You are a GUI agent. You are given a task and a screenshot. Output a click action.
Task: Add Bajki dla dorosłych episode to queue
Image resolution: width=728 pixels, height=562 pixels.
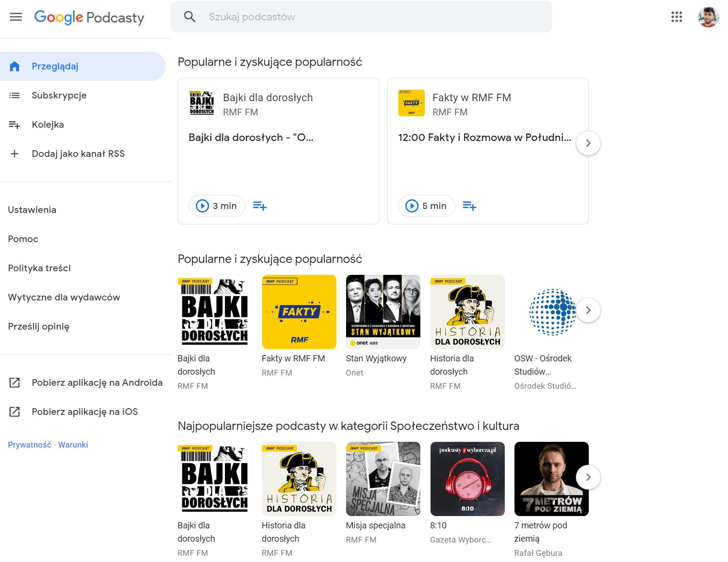[x=259, y=206]
